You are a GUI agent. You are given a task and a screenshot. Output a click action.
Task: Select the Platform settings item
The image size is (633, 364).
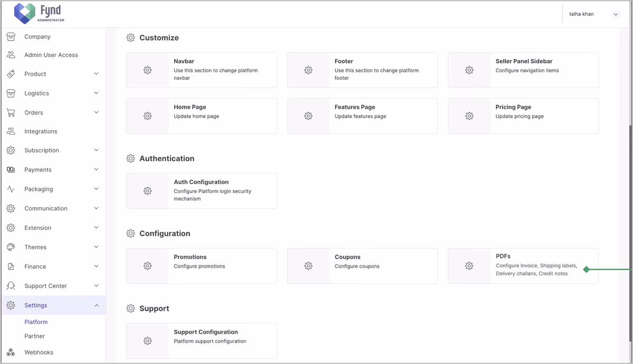[36, 322]
